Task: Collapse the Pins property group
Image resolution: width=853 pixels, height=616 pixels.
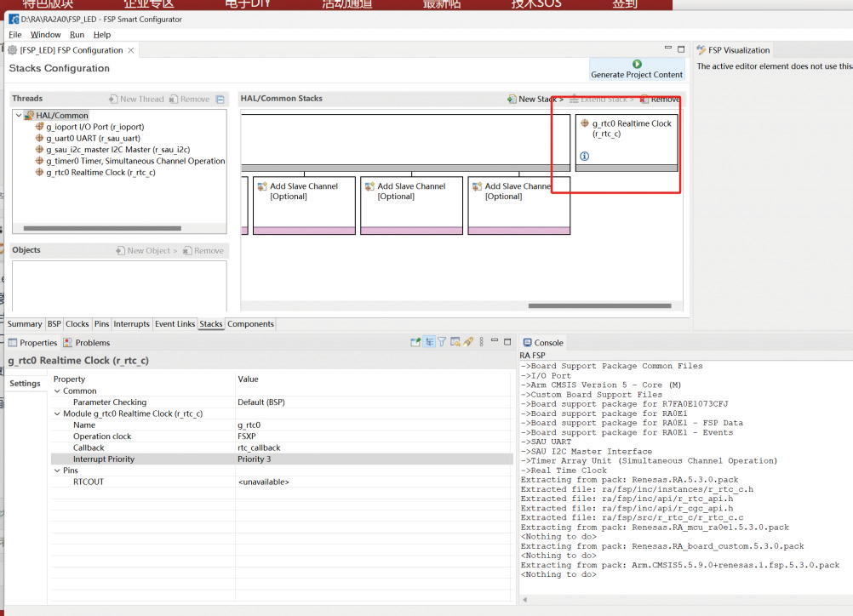Action: [57, 471]
